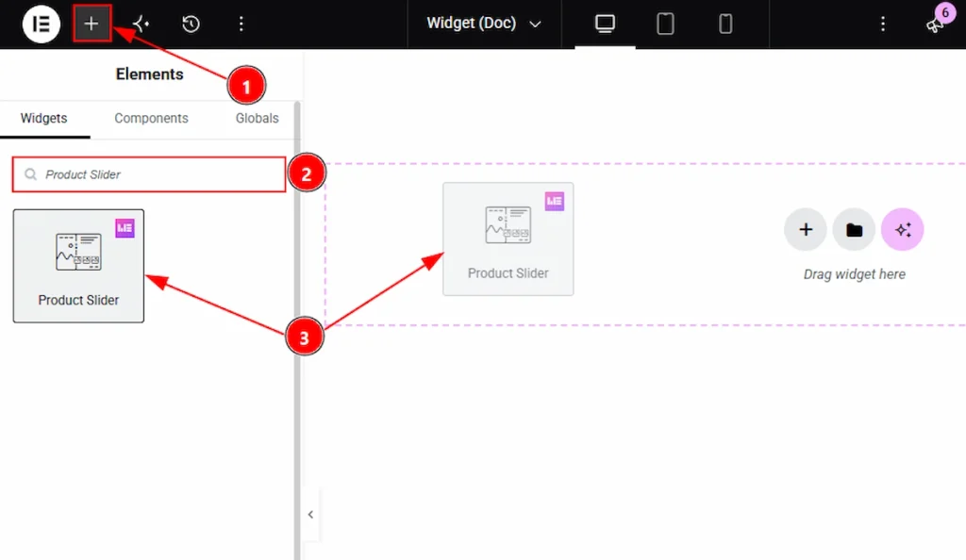Switch to the Globals tab
The image size is (966, 560).
pyautogui.click(x=257, y=118)
